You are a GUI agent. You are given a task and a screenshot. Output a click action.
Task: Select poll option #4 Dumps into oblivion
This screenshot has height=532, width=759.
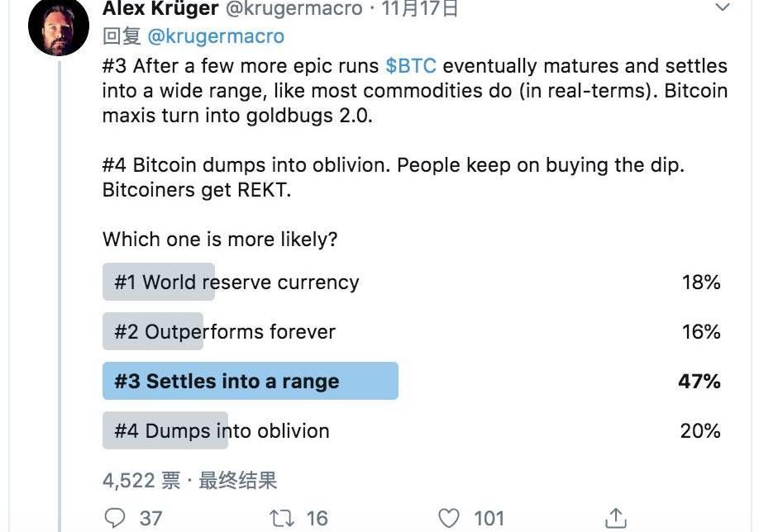tap(222, 431)
